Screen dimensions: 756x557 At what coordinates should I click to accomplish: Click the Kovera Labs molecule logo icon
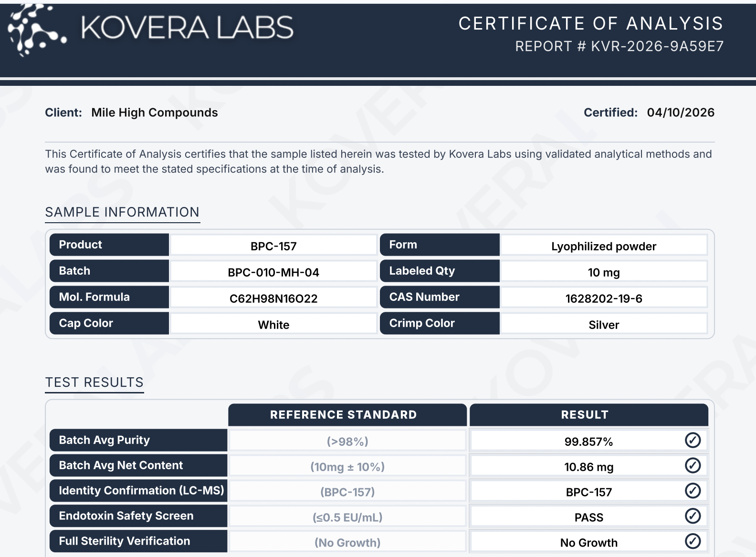coord(37,30)
